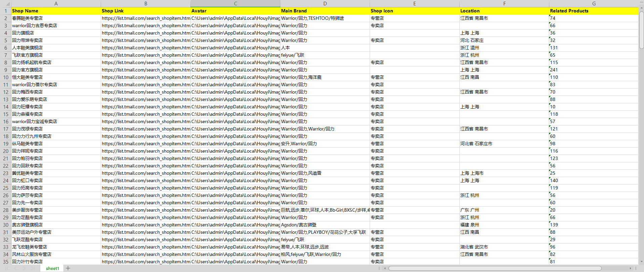644x272 pixels.
Task: Select column A header
Action: point(56,3)
